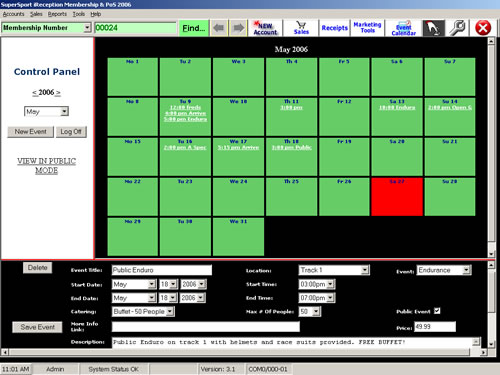Click the Save Event button
Image resolution: width=500 pixels, height=375 pixels.
[37, 327]
